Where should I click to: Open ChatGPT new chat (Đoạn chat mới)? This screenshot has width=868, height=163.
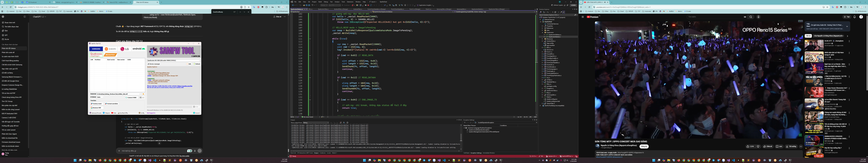[x=9, y=23]
